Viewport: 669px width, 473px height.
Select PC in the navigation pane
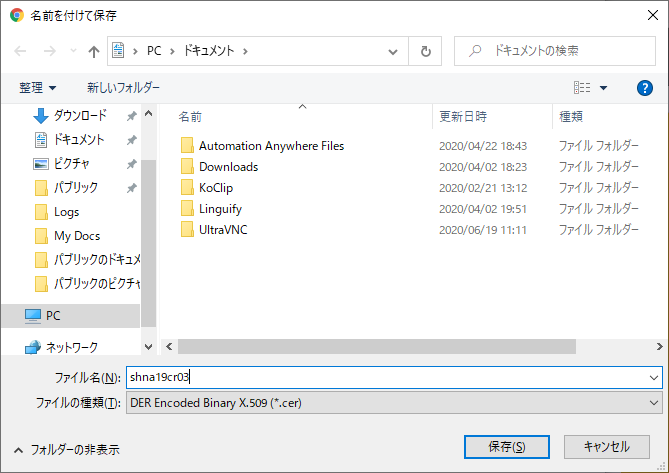click(70, 316)
